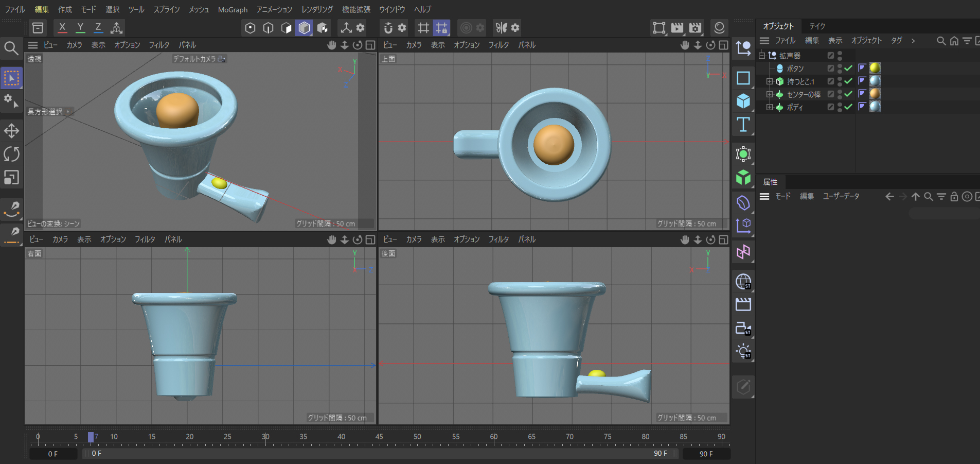Select the Move tool in left toolbar
The height and width of the screenshot is (464, 980).
(x=11, y=131)
